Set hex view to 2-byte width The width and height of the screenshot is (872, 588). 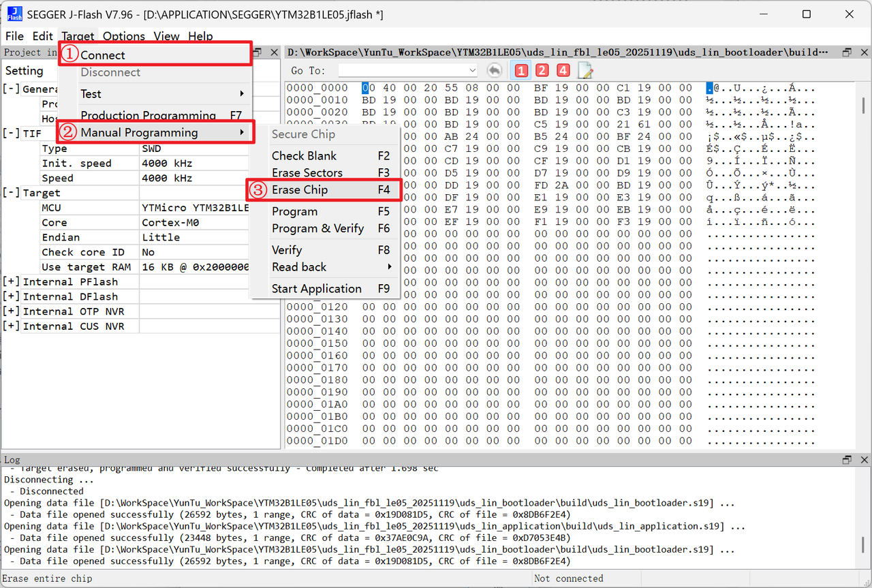coord(542,70)
